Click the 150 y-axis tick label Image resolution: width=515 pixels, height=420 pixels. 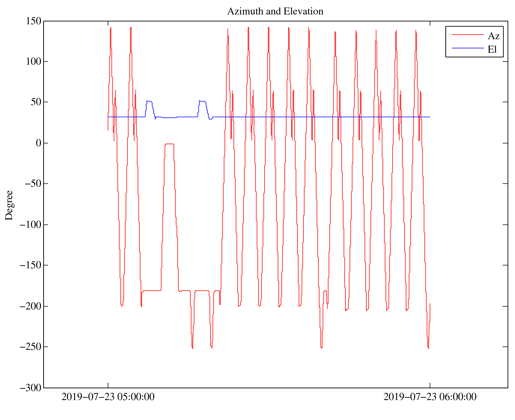coord(33,21)
